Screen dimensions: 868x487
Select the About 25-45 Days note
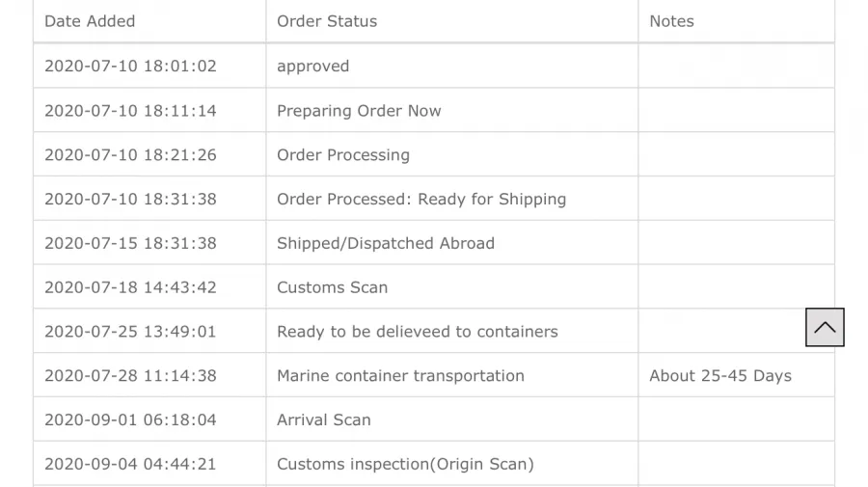720,376
